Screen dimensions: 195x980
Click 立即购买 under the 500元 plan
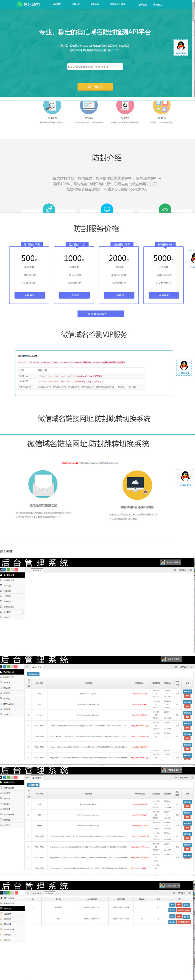[29, 295]
